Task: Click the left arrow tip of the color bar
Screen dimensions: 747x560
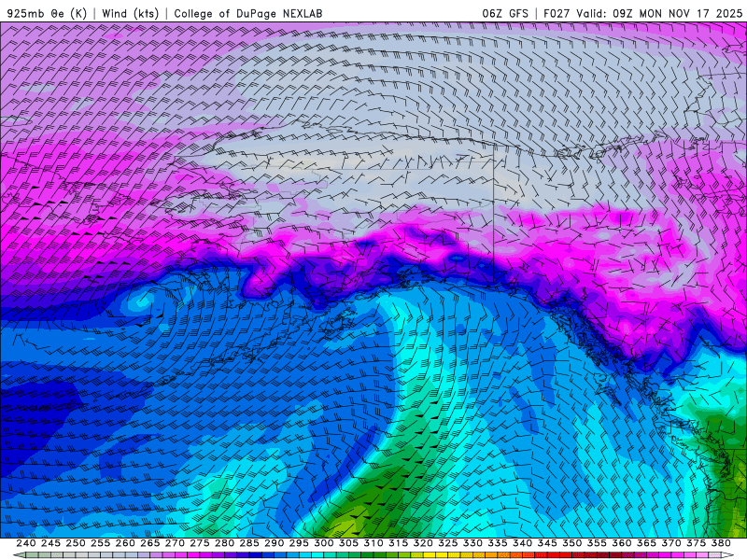Action: (18, 555)
